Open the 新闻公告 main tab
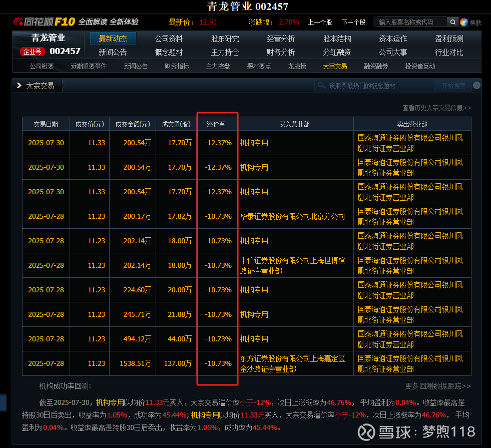Viewport: 491px width, 448px height. click(113, 52)
